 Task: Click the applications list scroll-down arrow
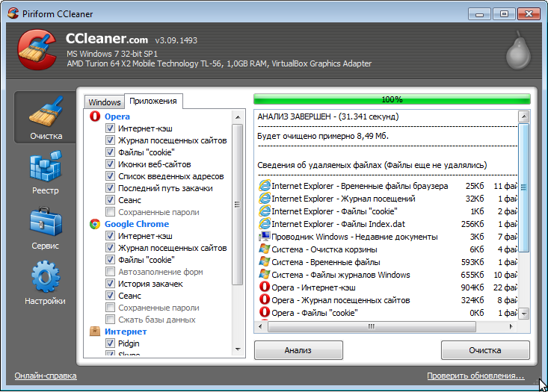click(x=238, y=349)
